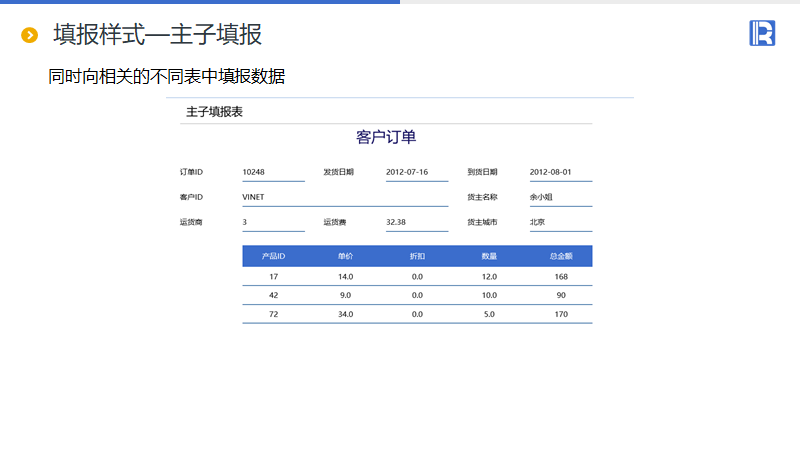This screenshot has width=800, height=450.
Task: Click the 折扣 column header
Action: (417, 256)
